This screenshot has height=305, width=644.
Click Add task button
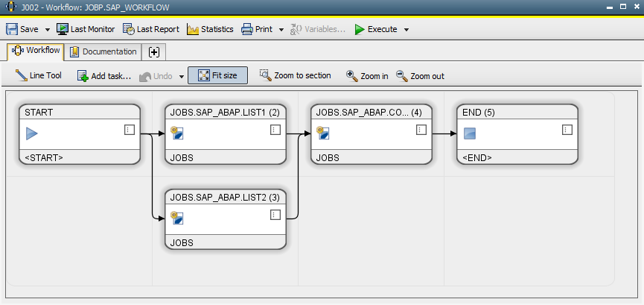tap(104, 76)
